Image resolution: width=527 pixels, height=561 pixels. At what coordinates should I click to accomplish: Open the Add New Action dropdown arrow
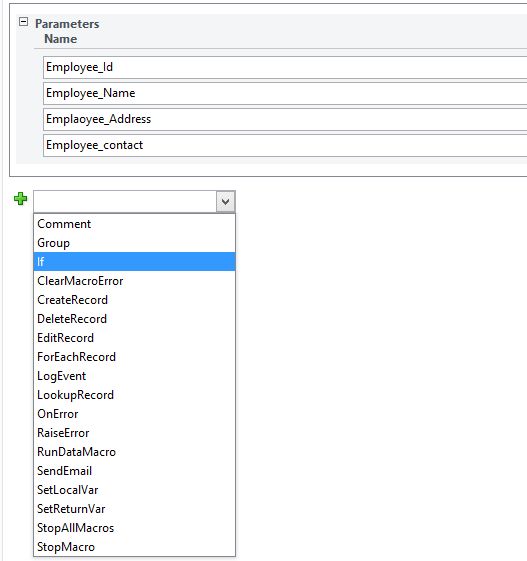(225, 201)
